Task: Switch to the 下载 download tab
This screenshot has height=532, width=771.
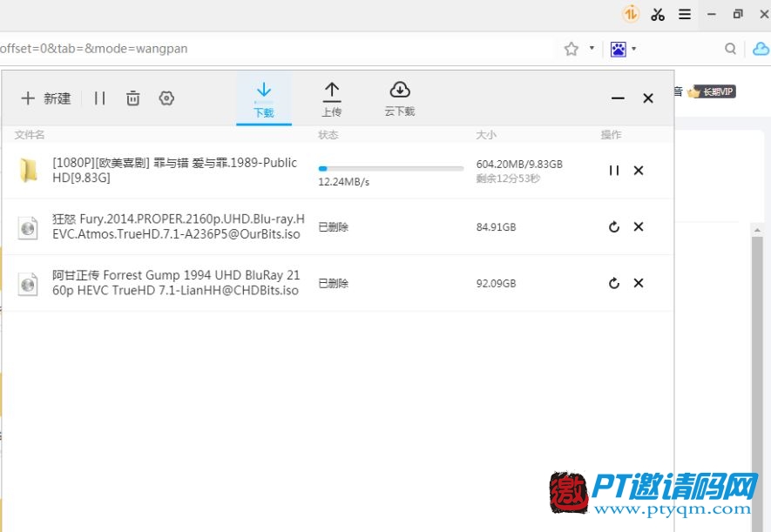Action: click(264, 100)
